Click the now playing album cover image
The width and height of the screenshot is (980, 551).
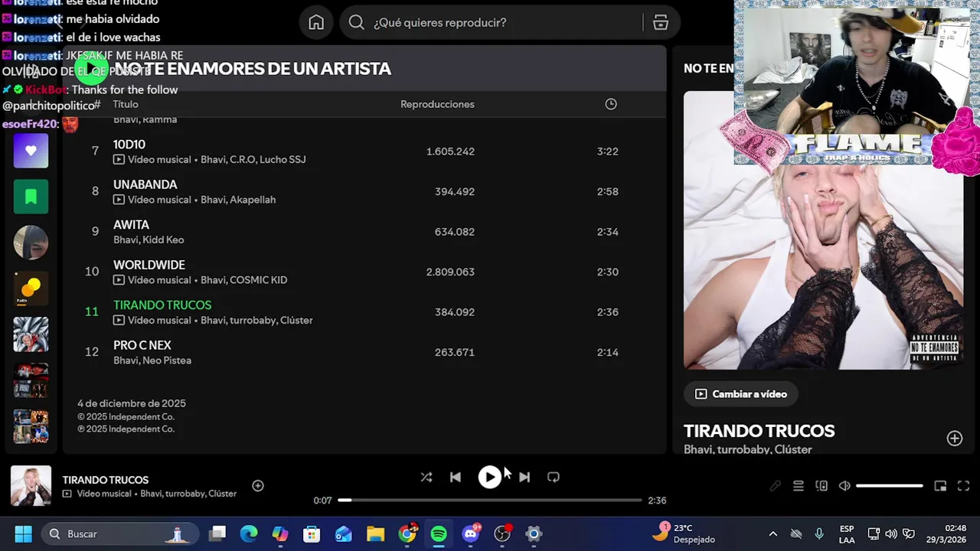tap(823, 230)
